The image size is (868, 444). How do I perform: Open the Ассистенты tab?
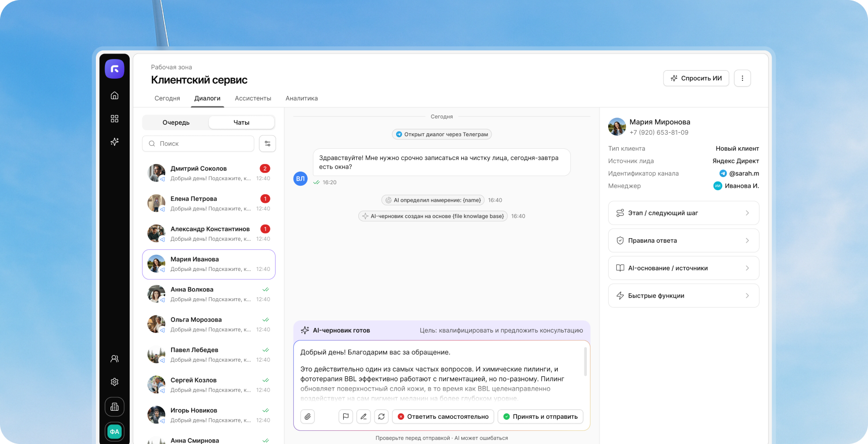(253, 98)
